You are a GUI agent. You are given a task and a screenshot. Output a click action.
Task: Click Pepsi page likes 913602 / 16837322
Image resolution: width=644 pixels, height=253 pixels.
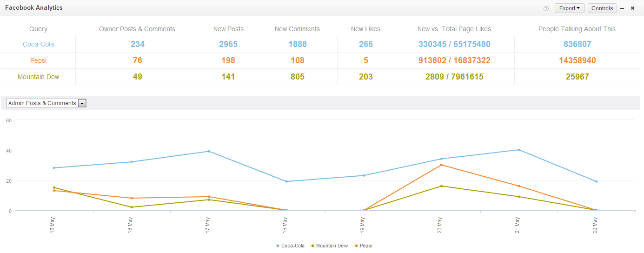(454, 60)
